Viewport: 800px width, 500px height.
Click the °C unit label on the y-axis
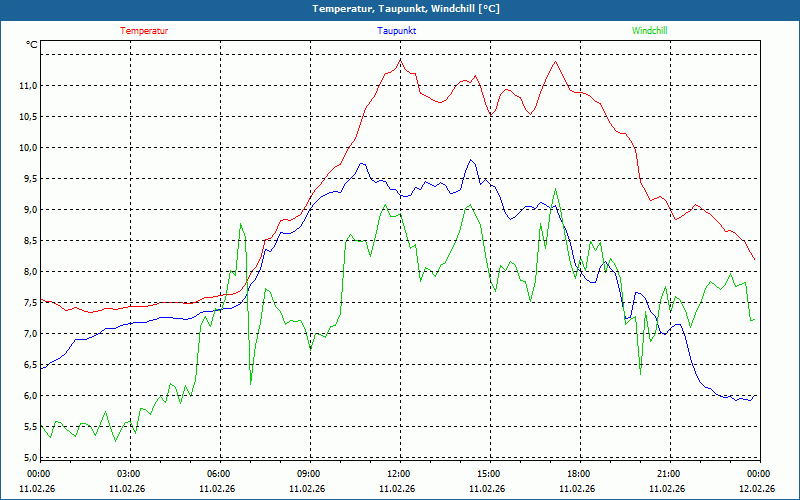[32, 45]
